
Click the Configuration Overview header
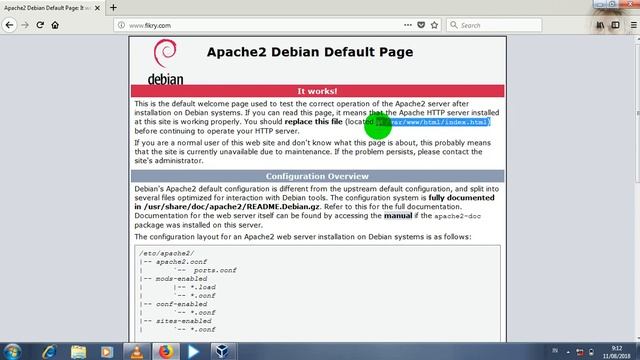318,176
